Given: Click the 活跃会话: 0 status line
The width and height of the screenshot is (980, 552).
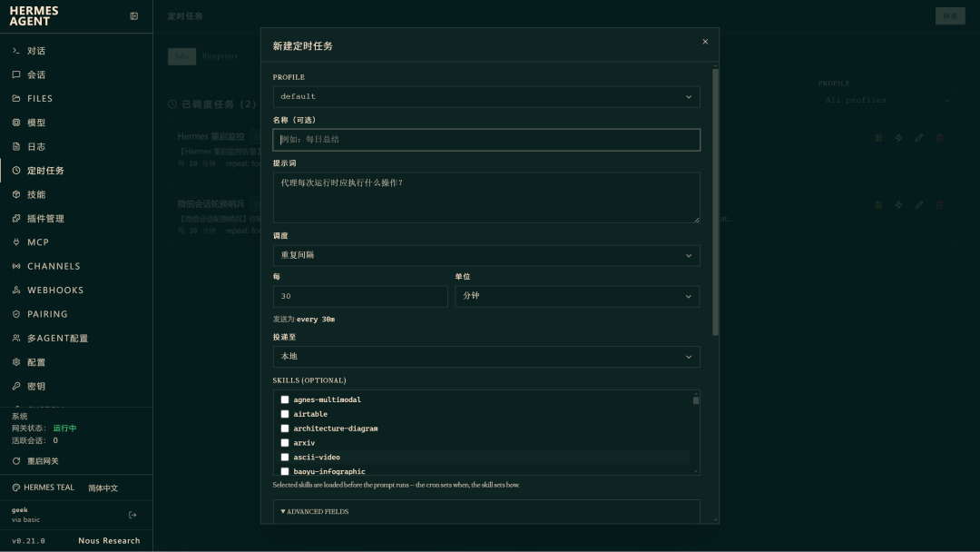Looking at the screenshot, I should (35, 440).
